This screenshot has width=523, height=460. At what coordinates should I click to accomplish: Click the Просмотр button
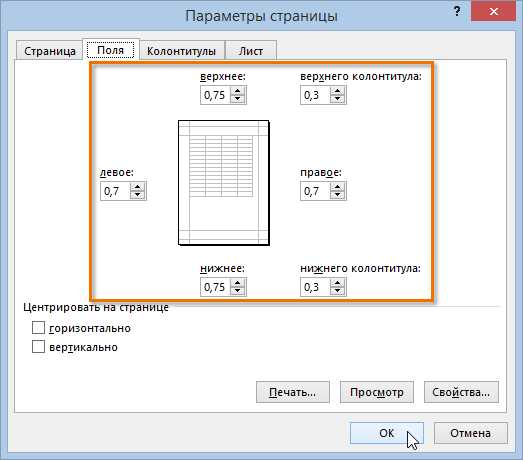pyautogui.click(x=377, y=392)
